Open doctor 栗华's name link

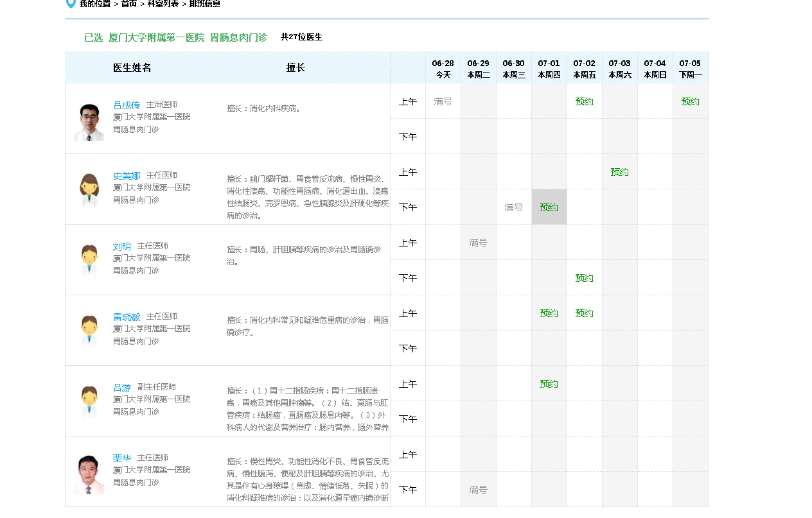[122, 458]
